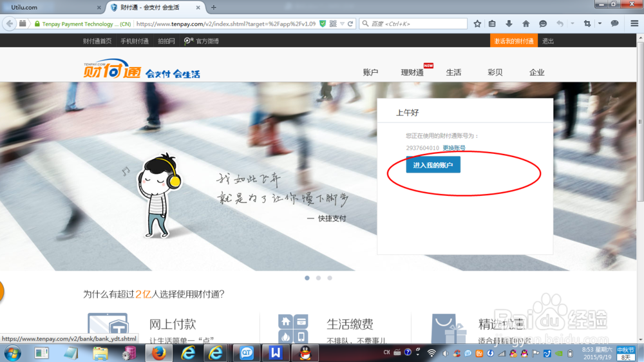Image resolution: width=644 pixels, height=362 pixels.
Task: Click the crop screenshot toolbar icon
Action: [587, 24]
